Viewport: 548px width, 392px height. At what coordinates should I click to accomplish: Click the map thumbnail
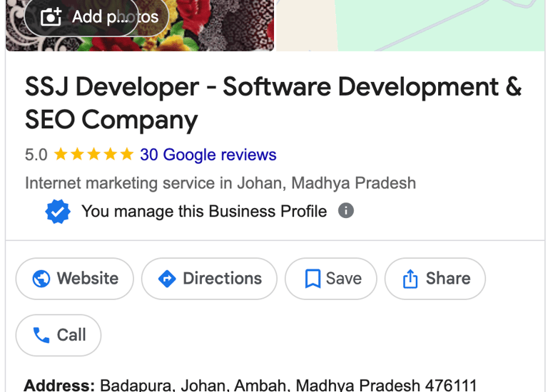pos(410,25)
